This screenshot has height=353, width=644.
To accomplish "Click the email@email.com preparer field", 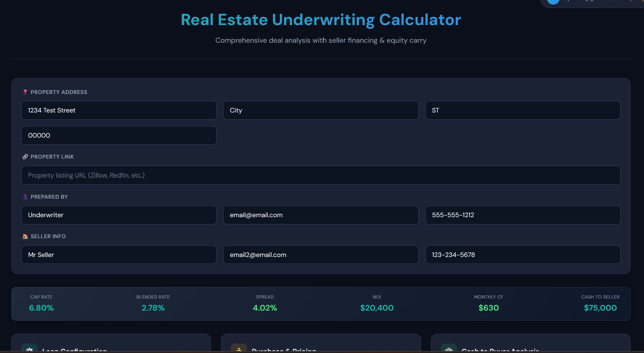I will click(x=321, y=215).
